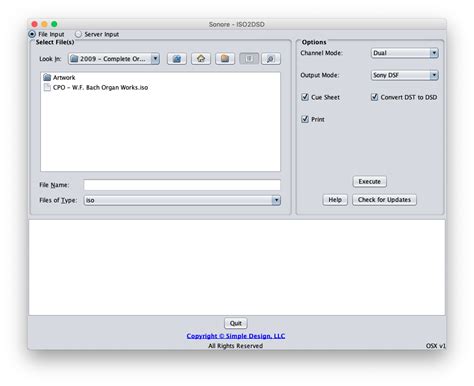
Task: Toggle the Cue Sheet checkbox
Action: pyautogui.click(x=305, y=97)
